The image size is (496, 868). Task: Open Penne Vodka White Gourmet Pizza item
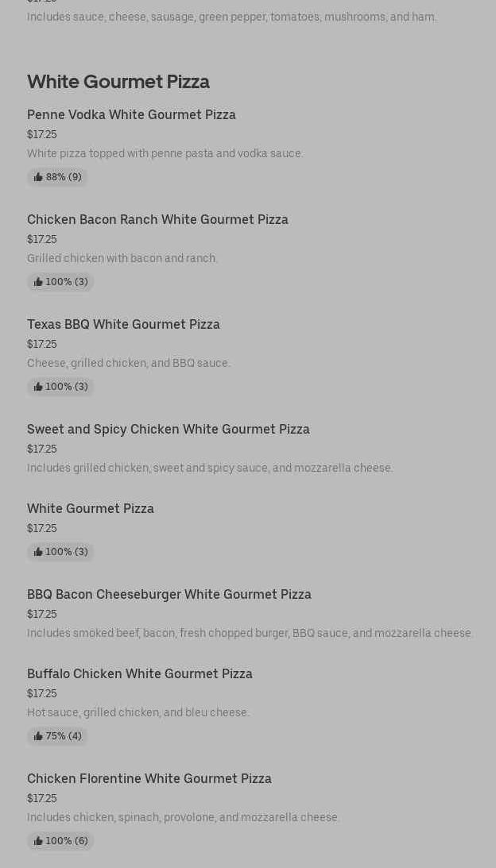coord(131,114)
